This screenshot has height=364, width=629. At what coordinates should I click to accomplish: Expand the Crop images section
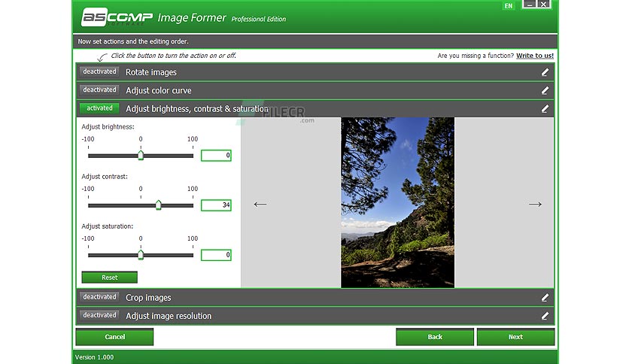coord(315,298)
